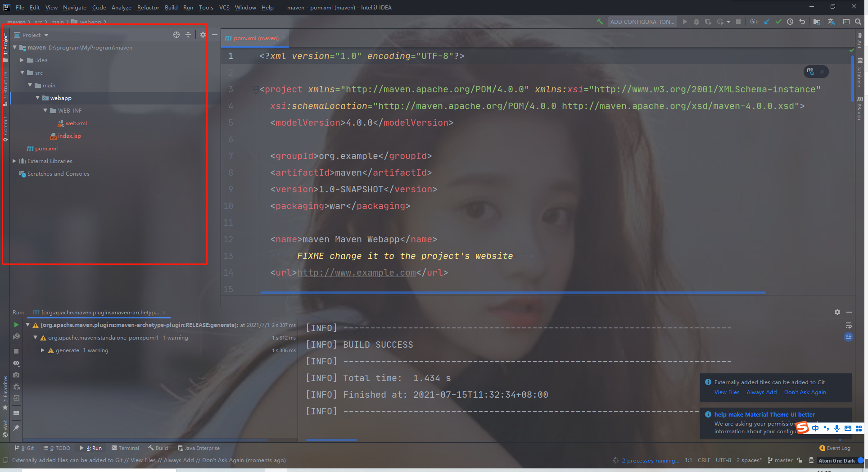This screenshot has height=472, width=868.
Task: Click 2 processes running status
Action: pos(650,460)
